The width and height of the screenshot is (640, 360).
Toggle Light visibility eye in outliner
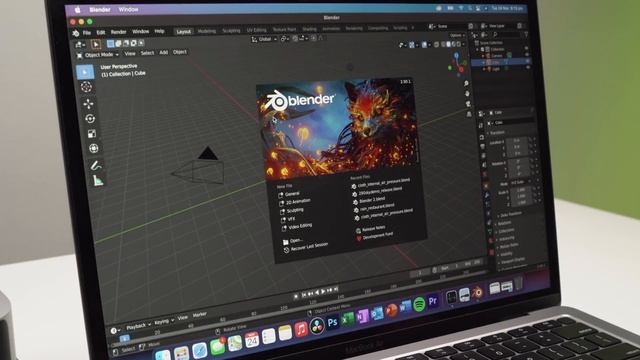[527, 67]
